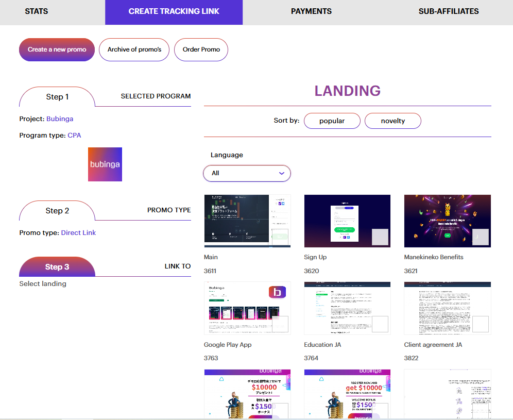513x420 pixels.
Task: Open Archive of promo's
Action: point(134,49)
